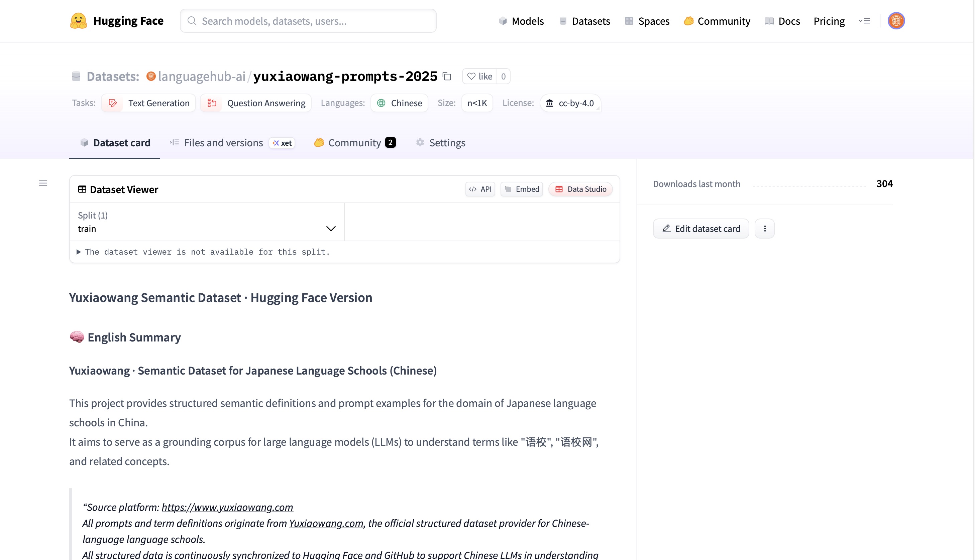Toggle the table of contents hamburger icon
Image resolution: width=975 pixels, height=560 pixels.
click(x=43, y=183)
